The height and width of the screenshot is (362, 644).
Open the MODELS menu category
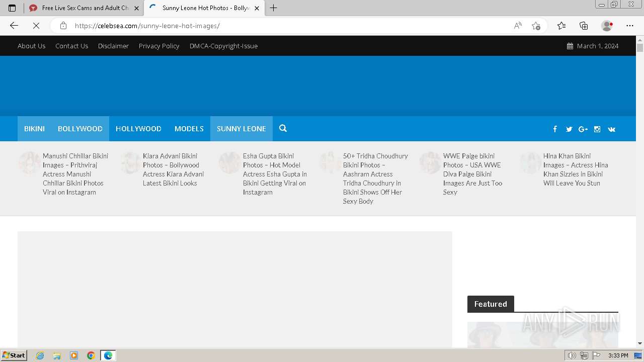point(189,129)
